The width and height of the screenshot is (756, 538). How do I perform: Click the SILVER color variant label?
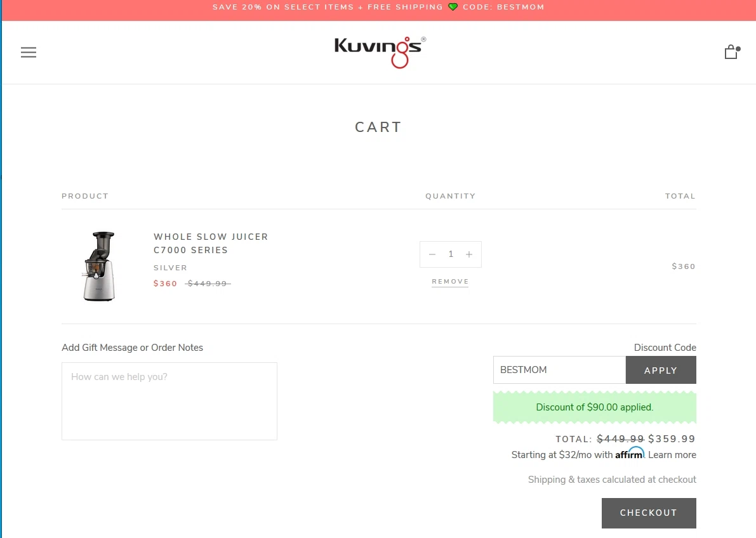[170, 268]
